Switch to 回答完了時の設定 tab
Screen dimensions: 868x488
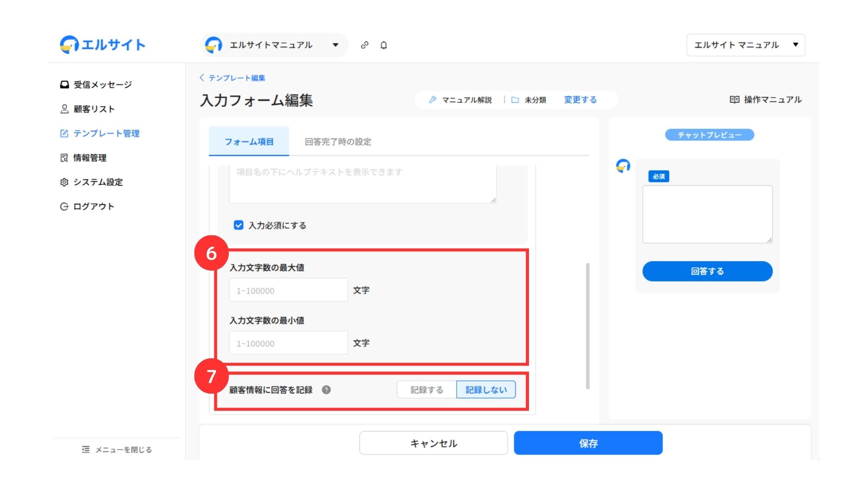[x=338, y=142]
